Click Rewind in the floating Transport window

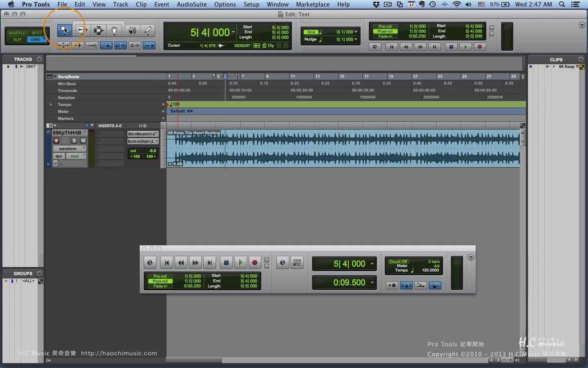pos(181,263)
